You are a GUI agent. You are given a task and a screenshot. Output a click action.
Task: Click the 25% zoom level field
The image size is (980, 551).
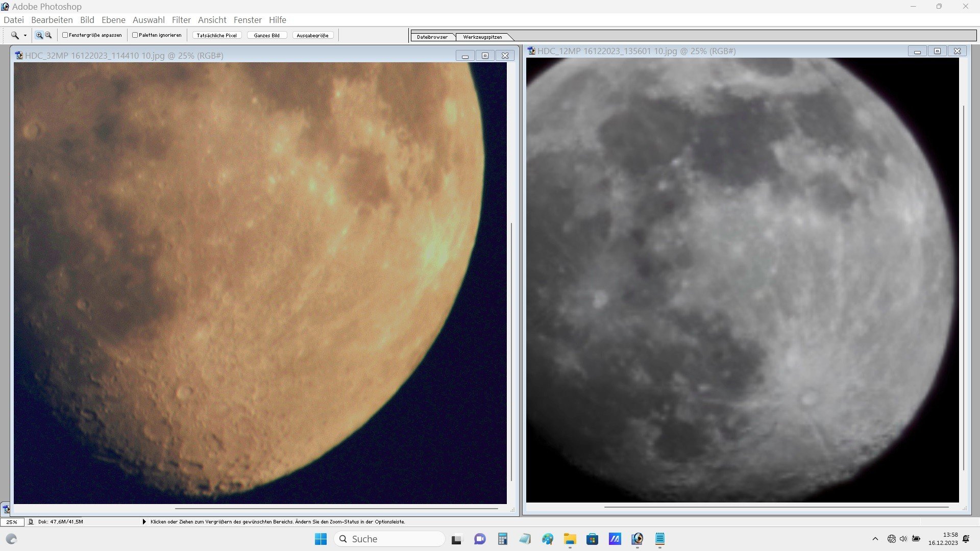point(12,522)
